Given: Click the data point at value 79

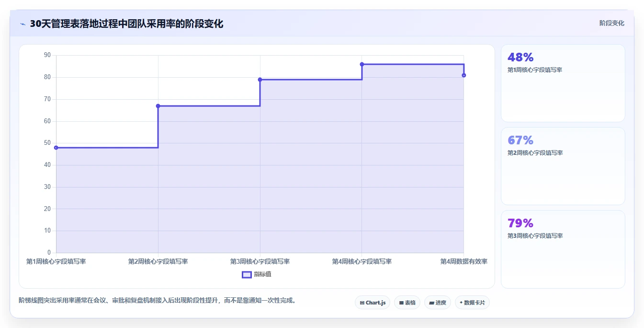Looking at the screenshot, I should [x=260, y=80].
